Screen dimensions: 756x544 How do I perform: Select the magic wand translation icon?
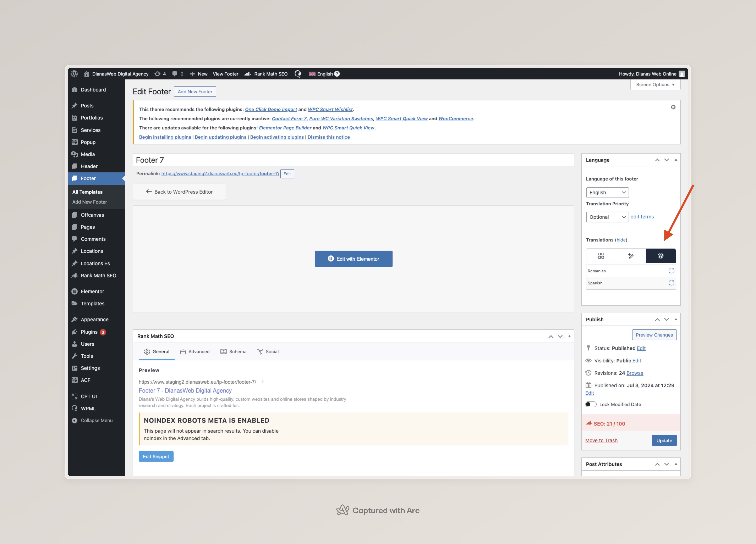tap(630, 256)
